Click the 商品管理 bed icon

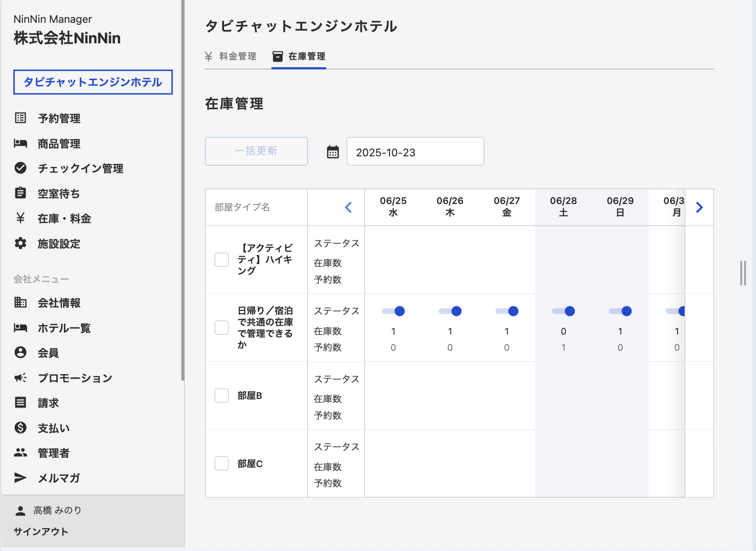[x=20, y=143]
